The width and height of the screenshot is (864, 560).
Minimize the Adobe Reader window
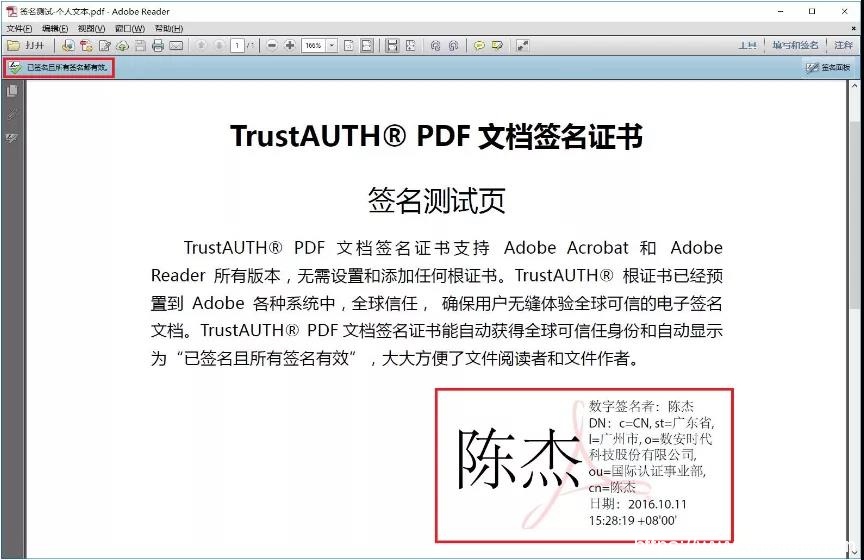point(780,11)
